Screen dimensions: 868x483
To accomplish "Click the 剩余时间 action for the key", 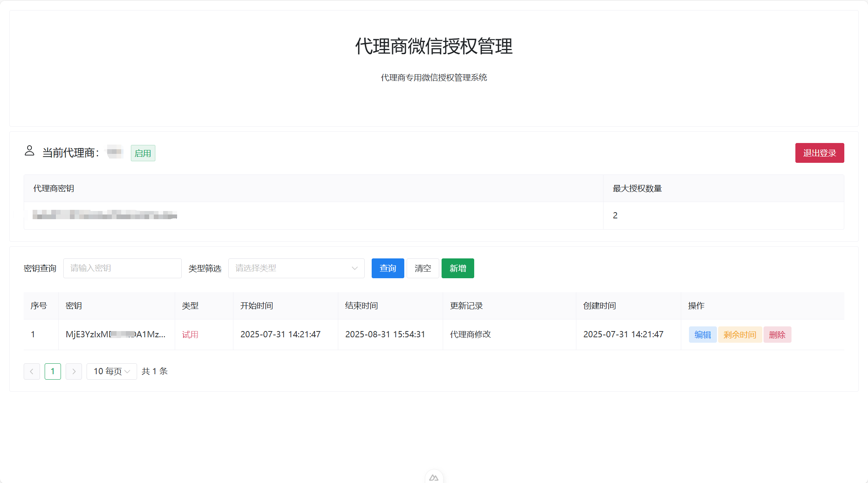I will 739,334.
